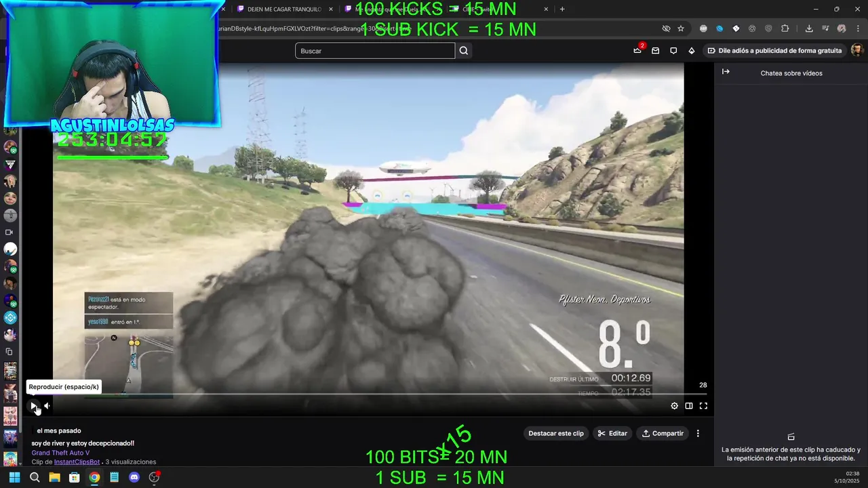
Task: Click the Compartir button
Action: pos(663,433)
